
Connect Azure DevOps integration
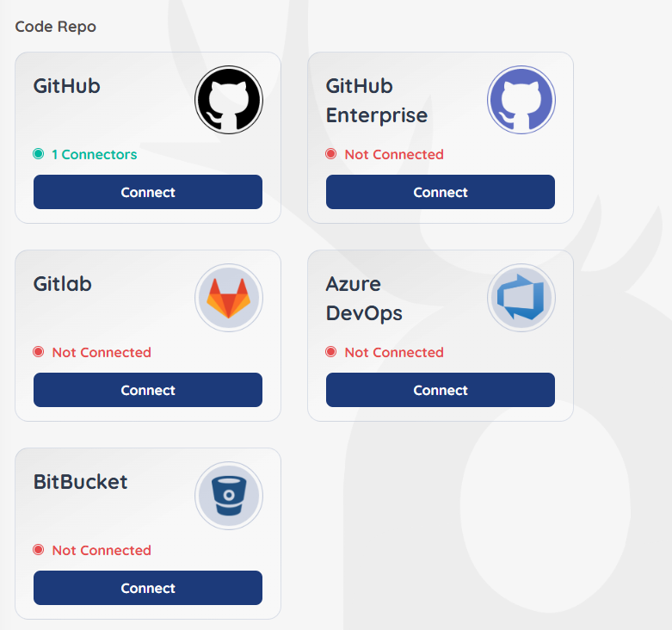441,390
